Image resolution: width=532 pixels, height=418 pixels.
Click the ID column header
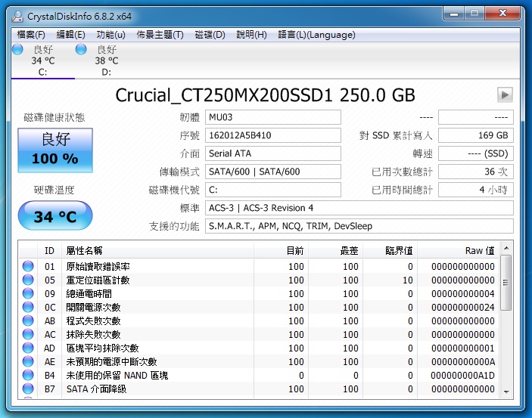pos(49,250)
